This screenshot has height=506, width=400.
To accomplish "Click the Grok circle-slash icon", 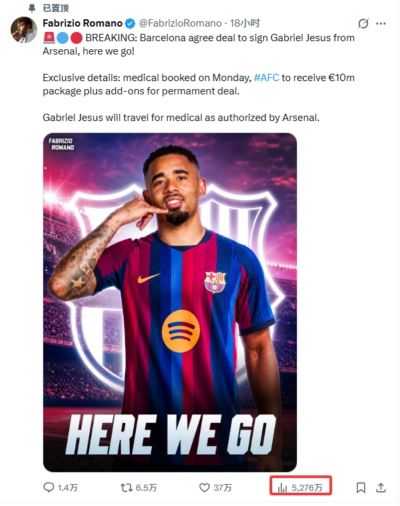I will pos(363,24).
